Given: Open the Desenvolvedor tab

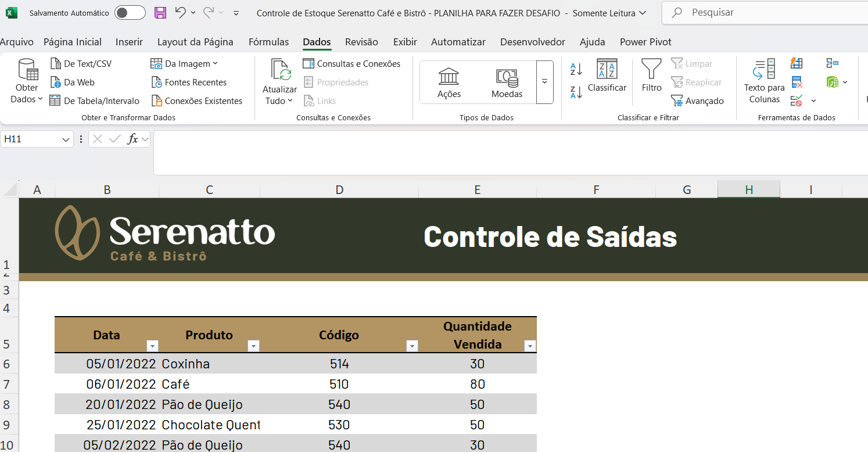Looking at the screenshot, I should [x=533, y=42].
